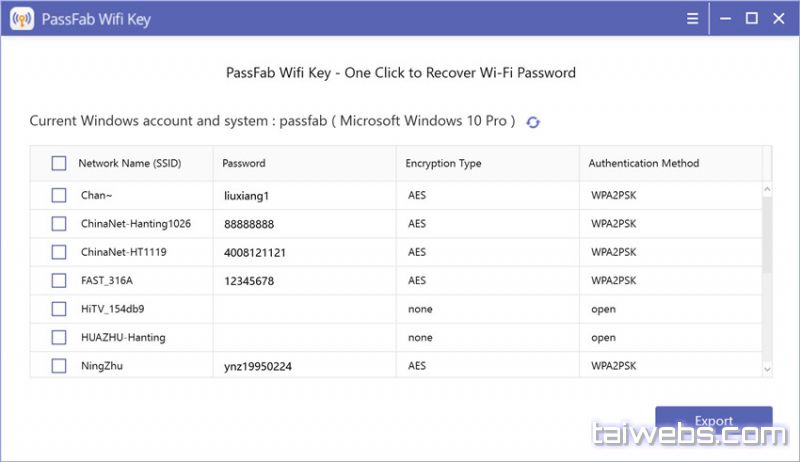Click the Encryption Type column header

[x=443, y=163]
